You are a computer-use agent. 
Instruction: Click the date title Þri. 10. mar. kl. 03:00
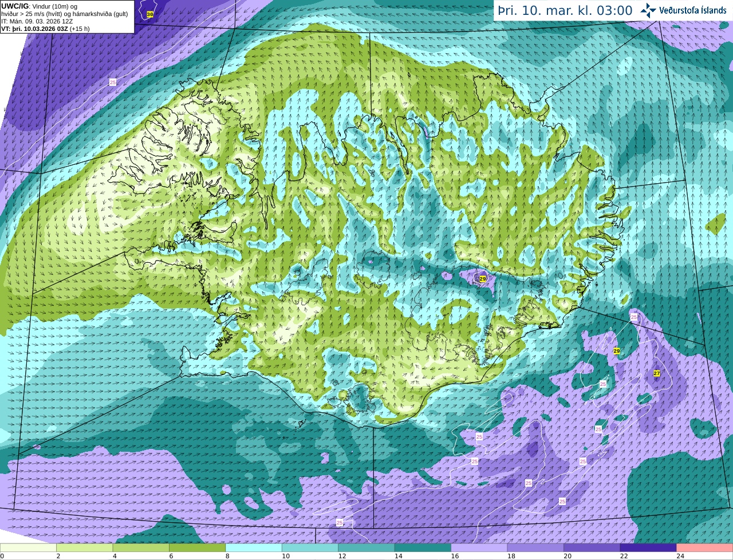click(565, 10)
